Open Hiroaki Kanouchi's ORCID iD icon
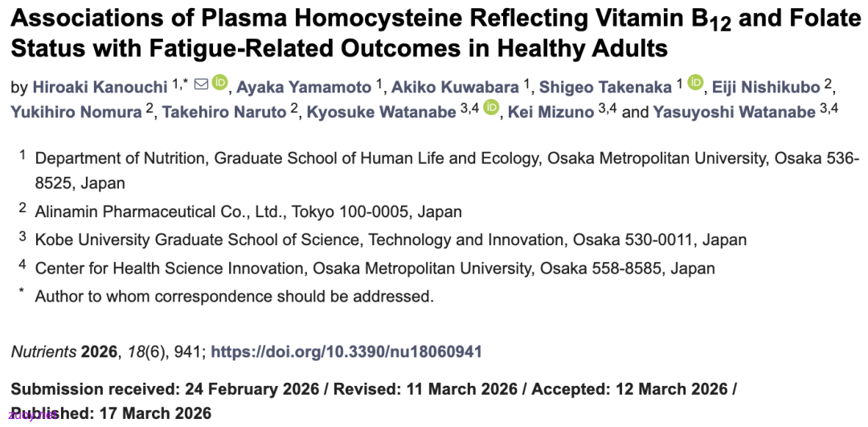 click(219, 83)
